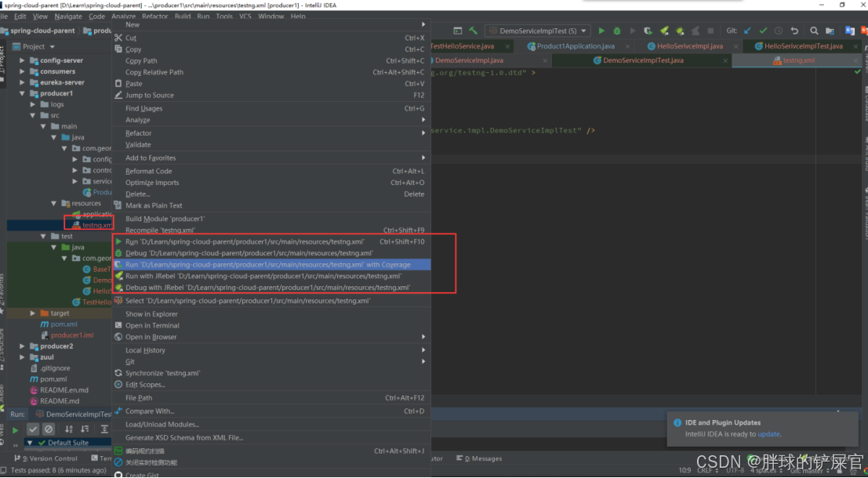This screenshot has height=478, width=868.
Task: Toggle show passed tests checkmark button
Action: pos(33,429)
